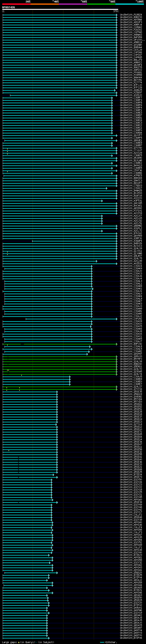
Task: Click the orange ~40% identity color segment
Action: [x=45, y=4]
